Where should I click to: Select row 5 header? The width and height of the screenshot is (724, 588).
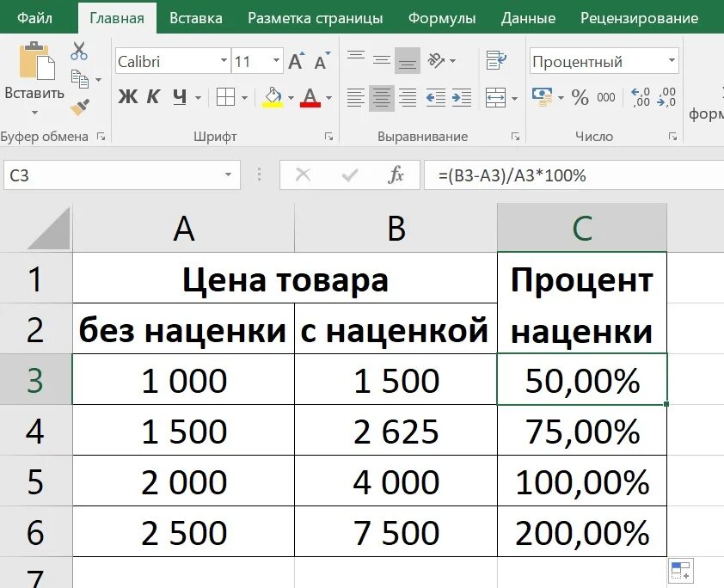pyautogui.click(x=35, y=481)
